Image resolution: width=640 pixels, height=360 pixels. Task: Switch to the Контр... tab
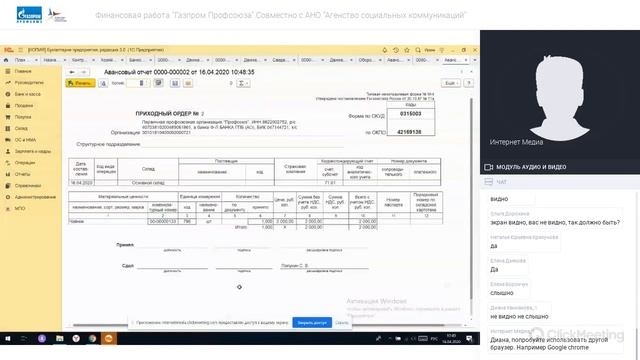(82, 60)
